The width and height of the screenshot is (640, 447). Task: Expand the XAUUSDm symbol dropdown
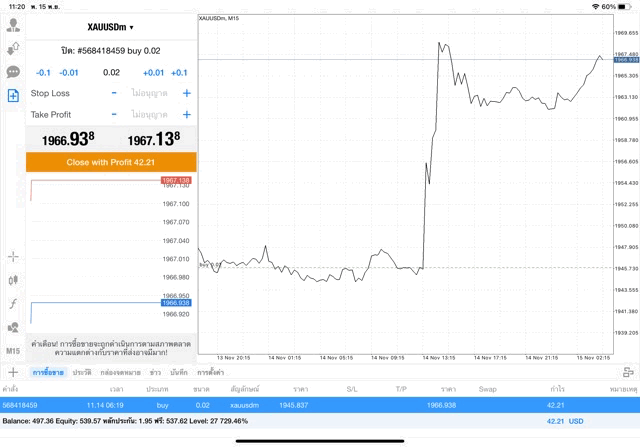[x=110, y=27]
